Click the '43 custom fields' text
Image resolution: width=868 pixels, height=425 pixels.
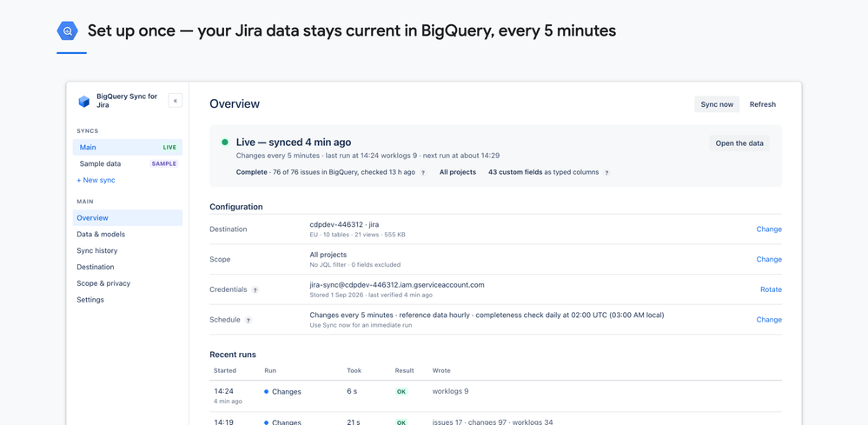pos(515,172)
